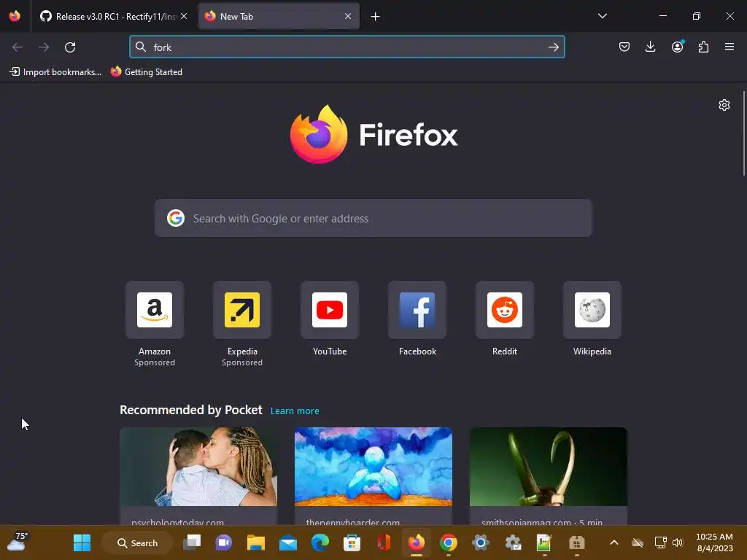
Task: Open the Windows Start menu
Action: pos(82,542)
